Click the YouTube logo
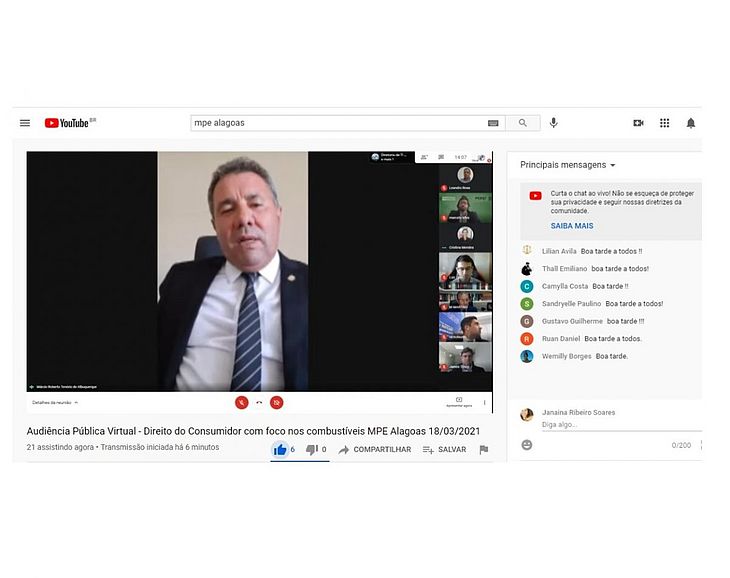The height and width of the screenshot is (578, 730). point(70,123)
